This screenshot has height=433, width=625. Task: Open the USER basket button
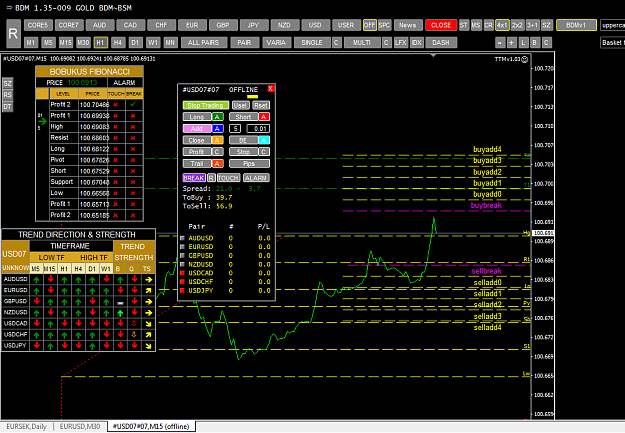tap(346, 25)
